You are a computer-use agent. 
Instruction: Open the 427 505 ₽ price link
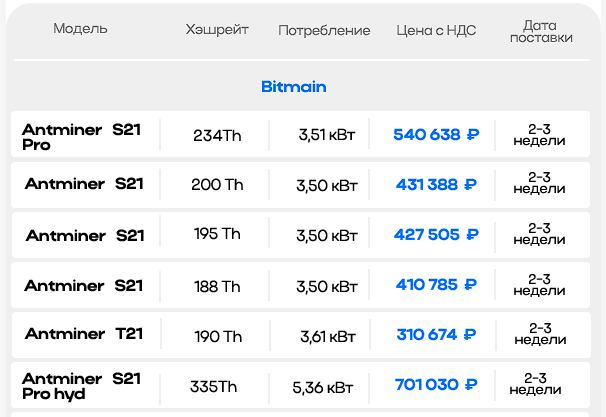pos(436,235)
